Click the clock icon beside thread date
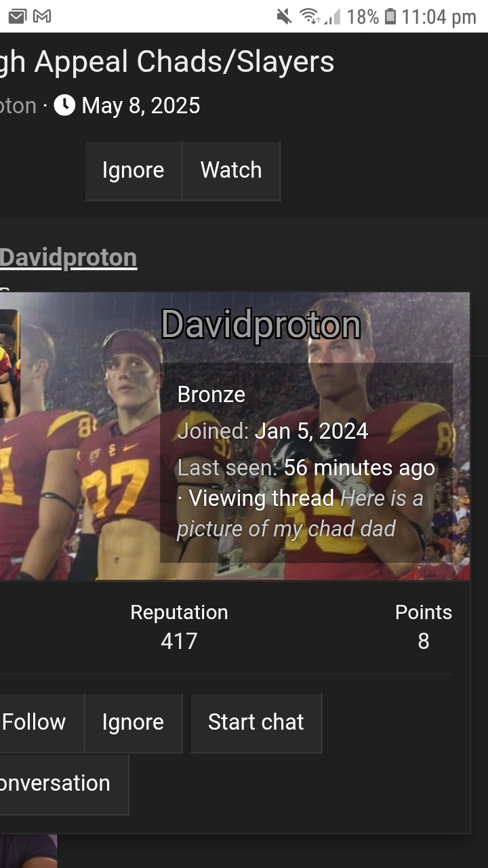This screenshot has width=488, height=868. (x=64, y=106)
